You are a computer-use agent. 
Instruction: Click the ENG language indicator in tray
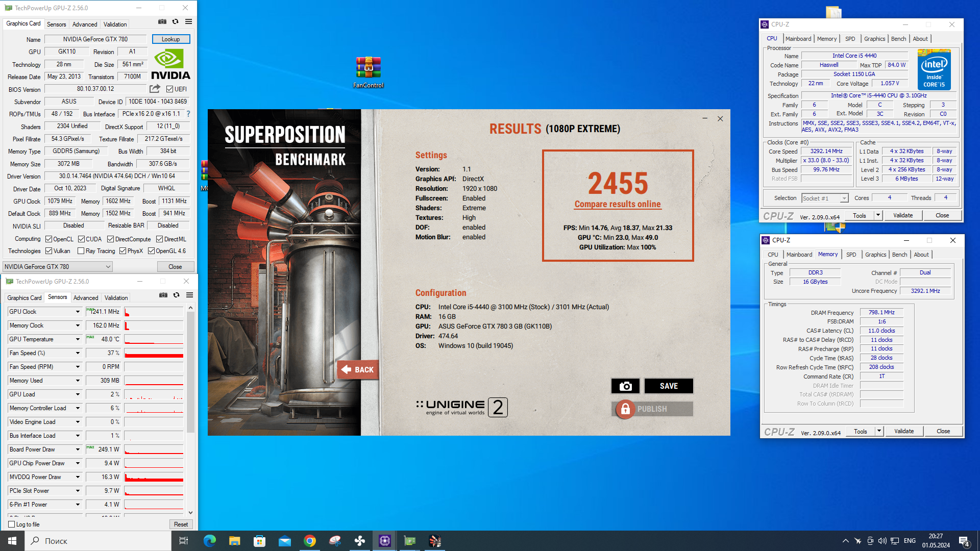click(910, 541)
